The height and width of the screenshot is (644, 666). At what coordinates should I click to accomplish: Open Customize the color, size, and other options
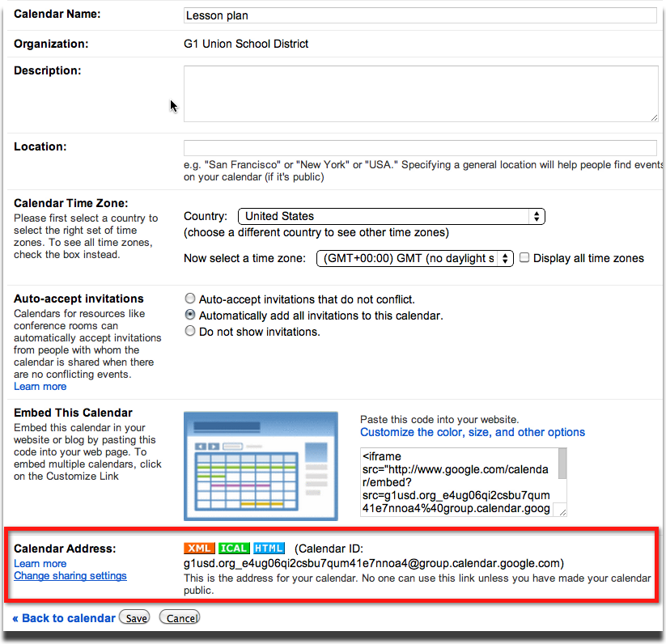tap(473, 432)
